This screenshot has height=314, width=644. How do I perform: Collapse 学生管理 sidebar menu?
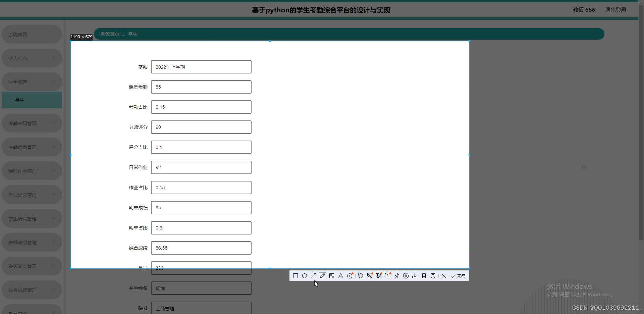(x=32, y=82)
